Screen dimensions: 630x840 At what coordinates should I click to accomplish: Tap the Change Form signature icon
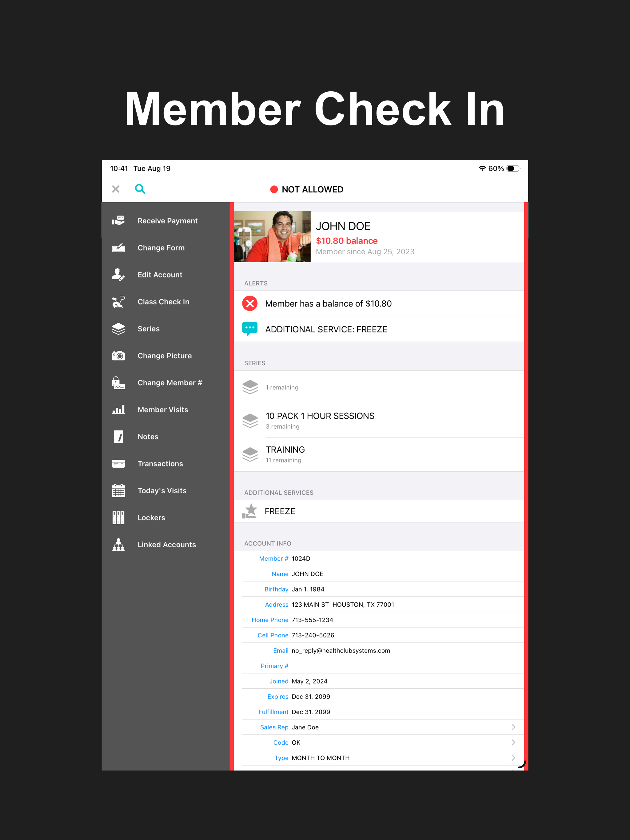point(118,248)
